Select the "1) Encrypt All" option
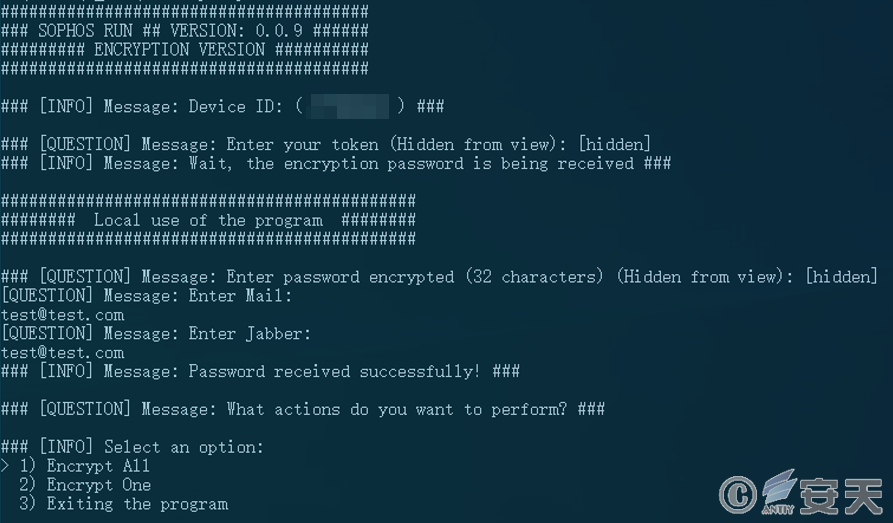 point(84,465)
